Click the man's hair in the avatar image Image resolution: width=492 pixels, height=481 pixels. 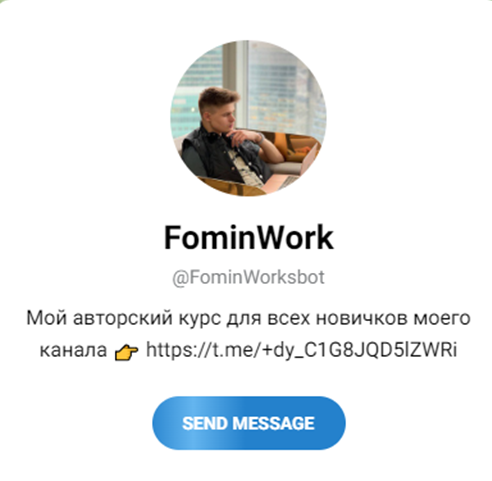pyautogui.click(x=218, y=97)
